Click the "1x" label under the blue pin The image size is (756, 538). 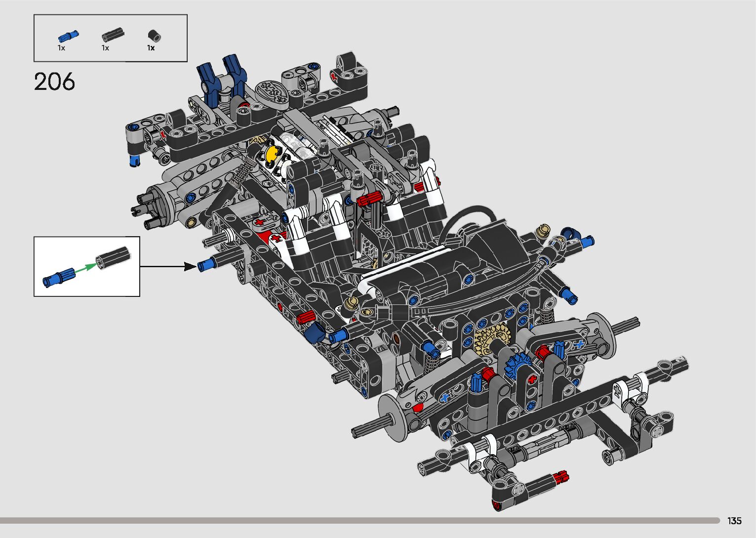pos(61,48)
